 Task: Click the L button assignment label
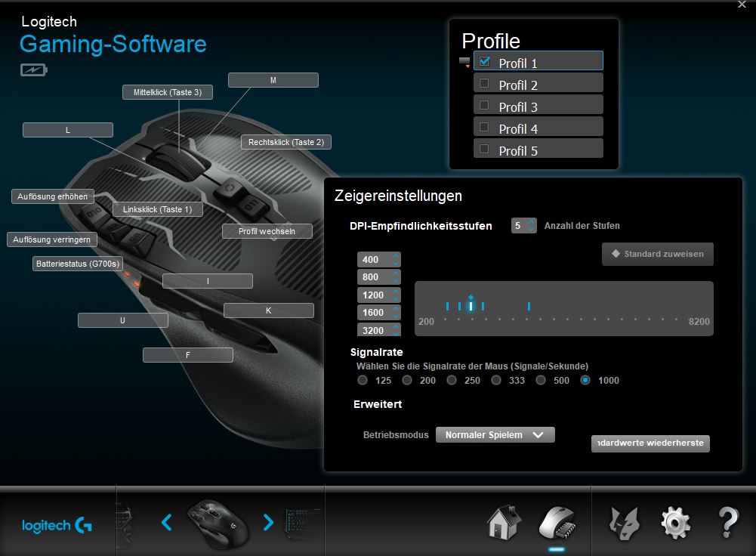pyautogui.click(x=68, y=130)
